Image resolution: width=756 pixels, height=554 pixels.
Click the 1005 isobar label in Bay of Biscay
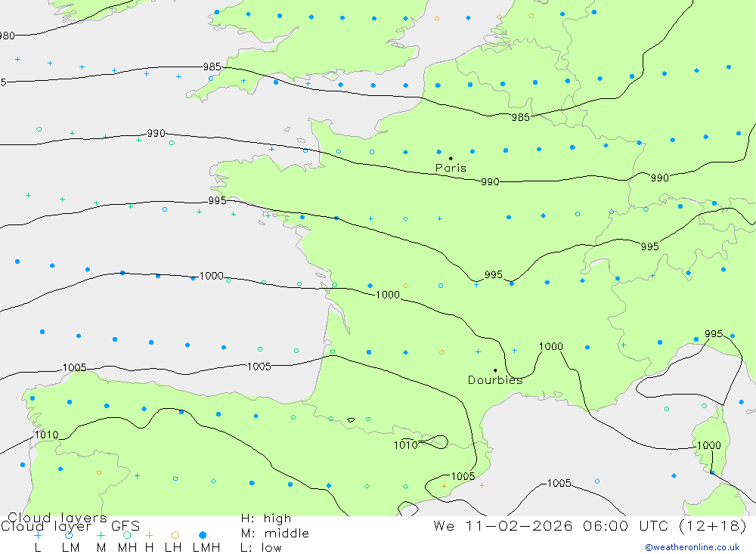click(x=259, y=367)
